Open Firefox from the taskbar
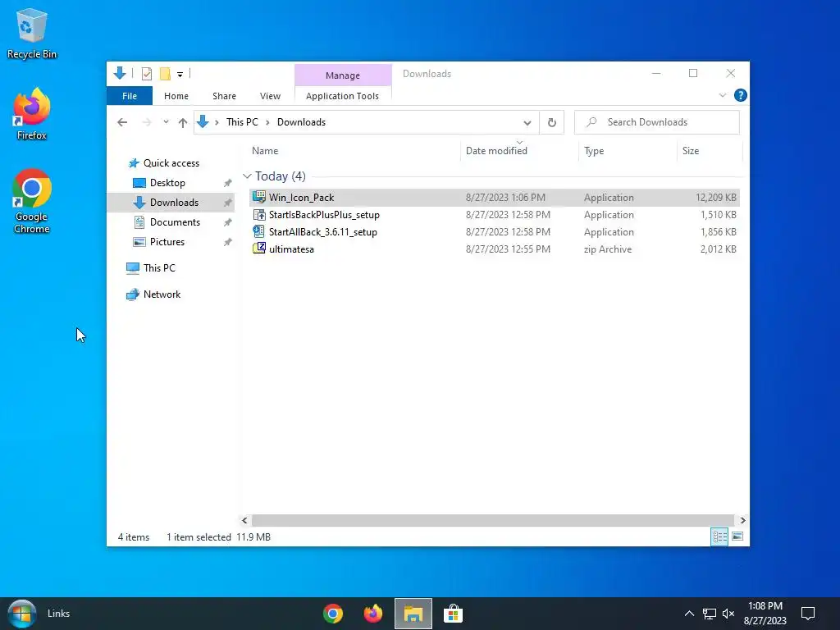 point(373,614)
